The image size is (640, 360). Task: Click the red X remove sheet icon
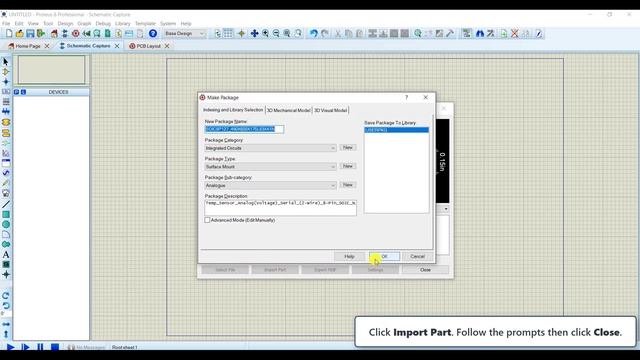(515, 33)
